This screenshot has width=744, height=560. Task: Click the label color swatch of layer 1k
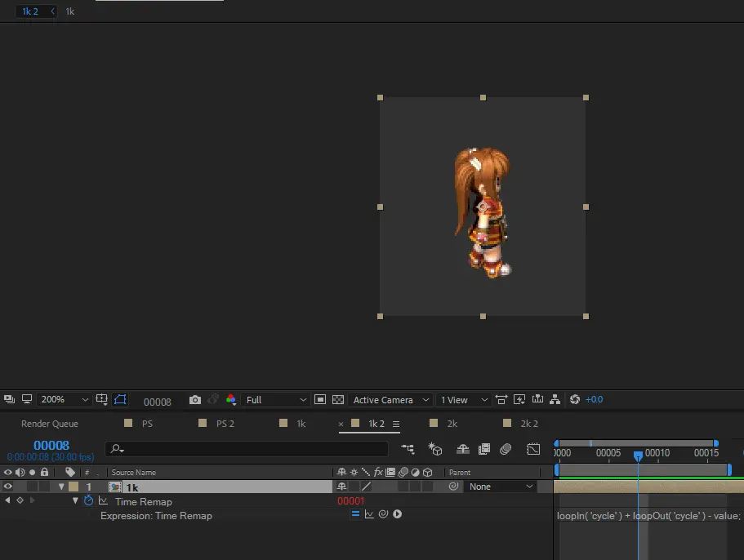tap(74, 487)
